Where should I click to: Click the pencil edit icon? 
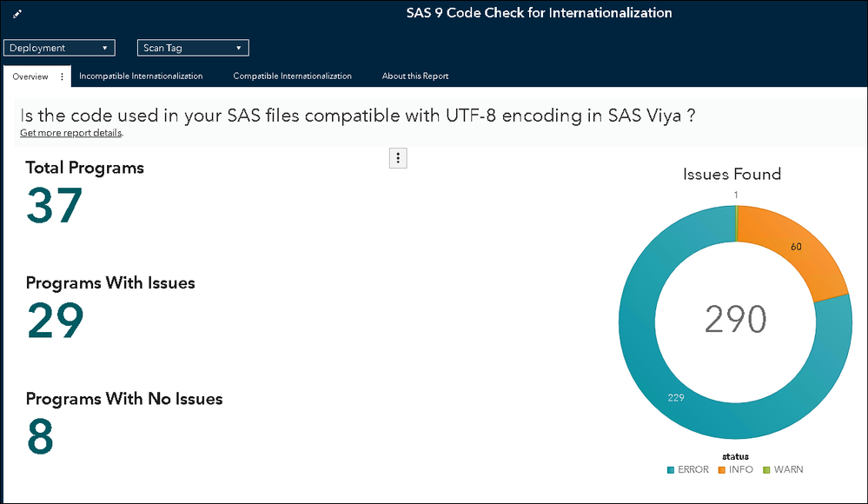tap(17, 14)
